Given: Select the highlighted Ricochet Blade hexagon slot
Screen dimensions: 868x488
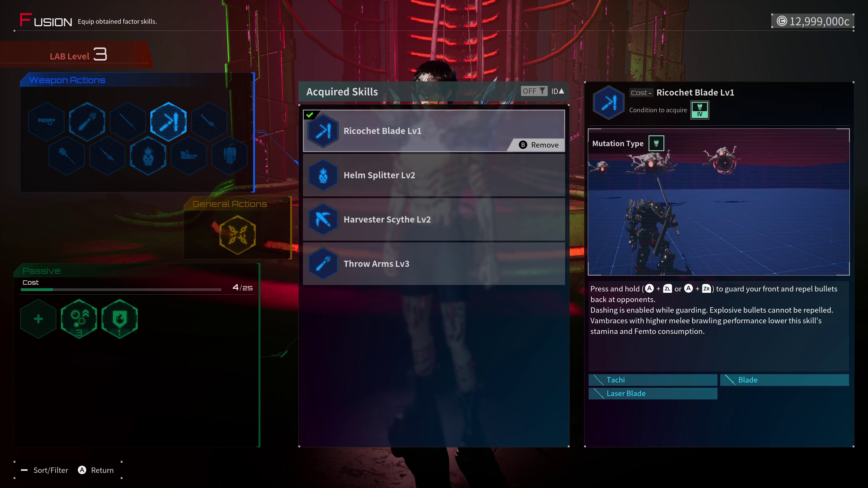Looking at the screenshot, I should (168, 121).
